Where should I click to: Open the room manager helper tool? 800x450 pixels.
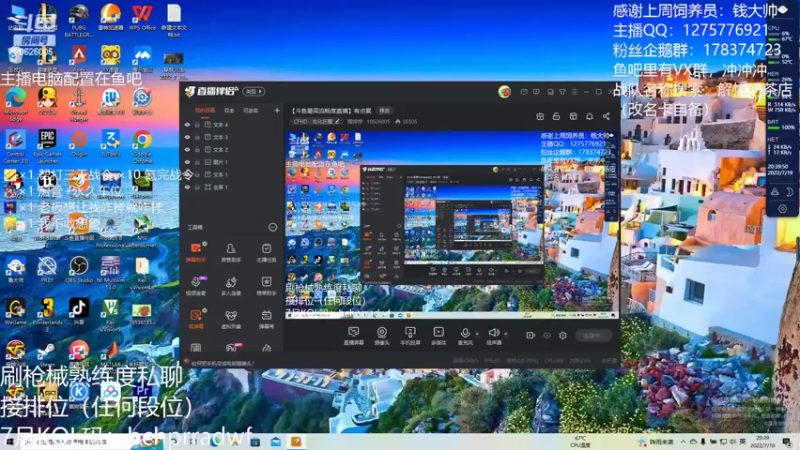[231, 252]
